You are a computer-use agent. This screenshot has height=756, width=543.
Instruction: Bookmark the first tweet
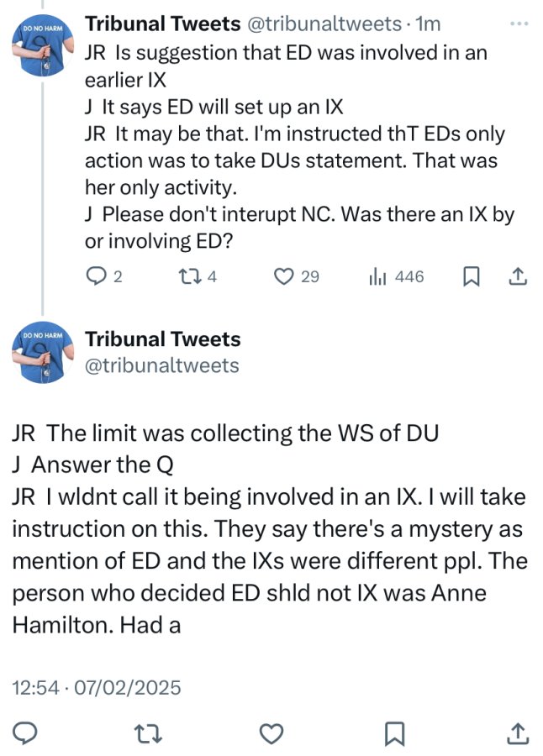tap(471, 276)
